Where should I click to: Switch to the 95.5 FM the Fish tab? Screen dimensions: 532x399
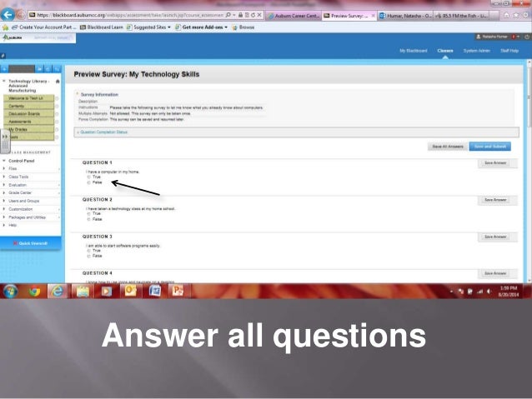pyautogui.click(x=461, y=16)
